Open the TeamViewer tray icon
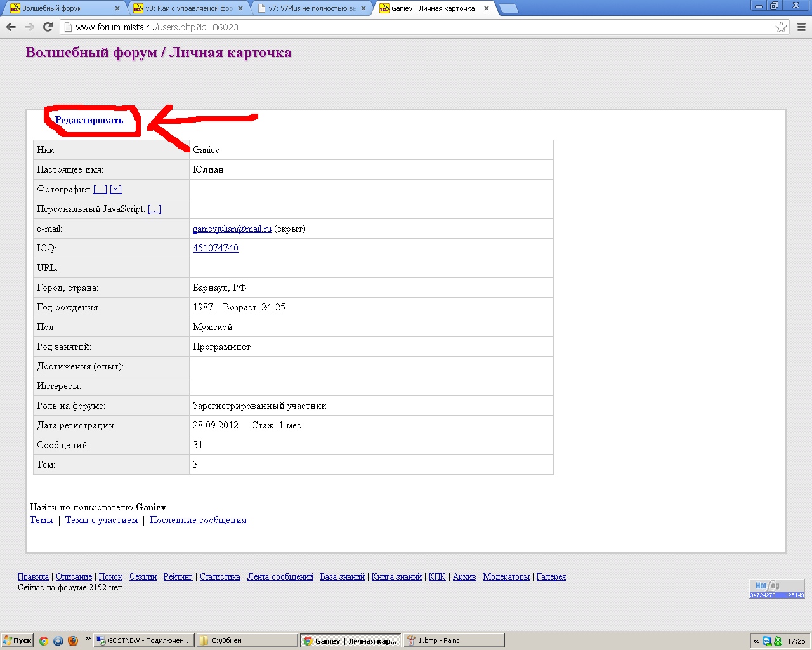The height and width of the screenshot is (650, 812). coord(767,641)
